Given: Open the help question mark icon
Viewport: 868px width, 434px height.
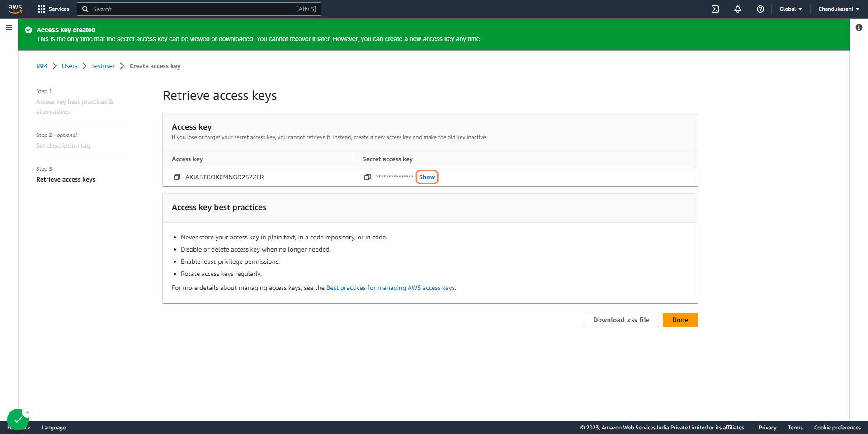Looking at the screenshot, I should pos(760,9).
